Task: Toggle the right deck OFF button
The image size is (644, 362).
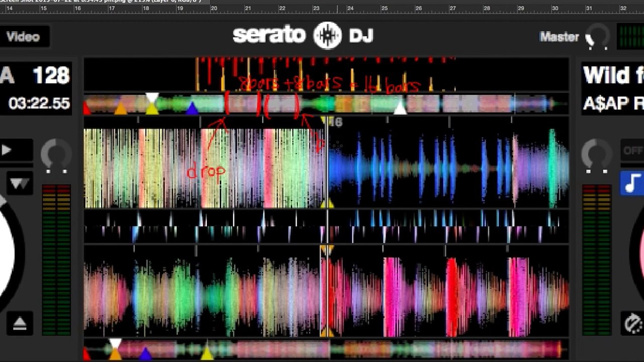Action: [x=632, y=150]
